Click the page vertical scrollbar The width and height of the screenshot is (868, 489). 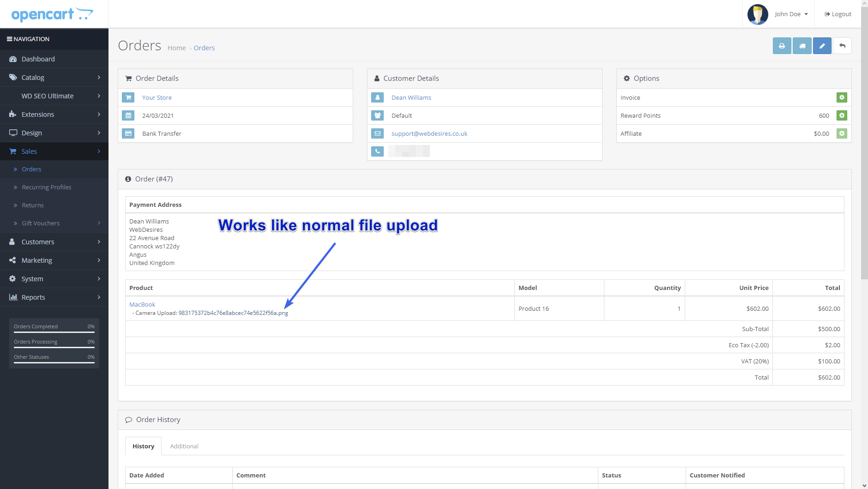click(864, 143)
